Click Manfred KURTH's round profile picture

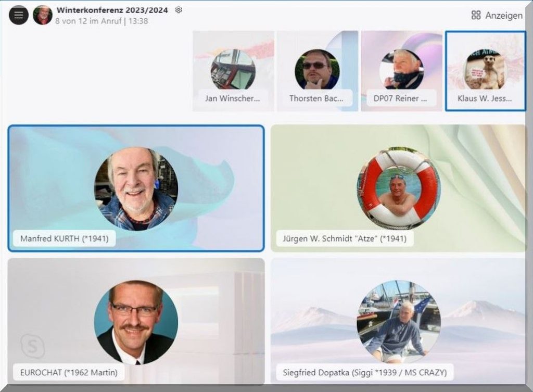(136, 188)
